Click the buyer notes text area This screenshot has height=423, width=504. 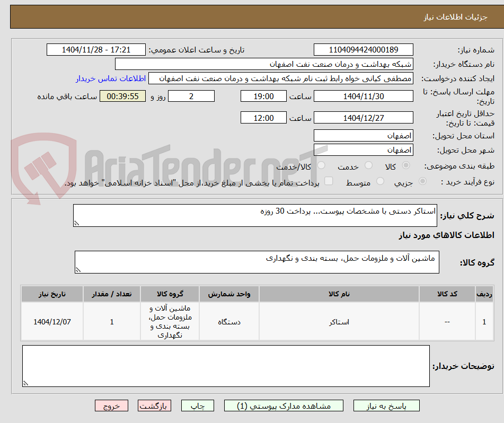[x=226, y=366]
